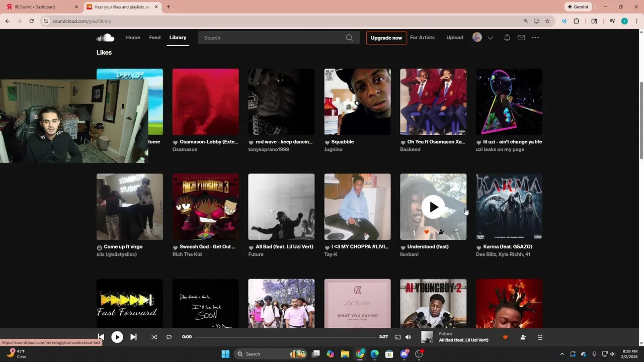The width and height of the screenshot is (644, 362).
Task: Seek along the track progress bar
Action: click(285, 337)
